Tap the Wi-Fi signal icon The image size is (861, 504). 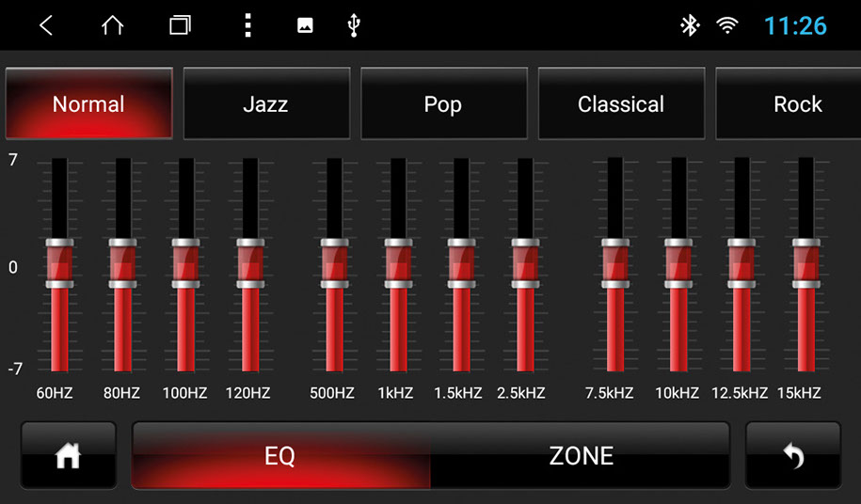[x=727, y=25]
